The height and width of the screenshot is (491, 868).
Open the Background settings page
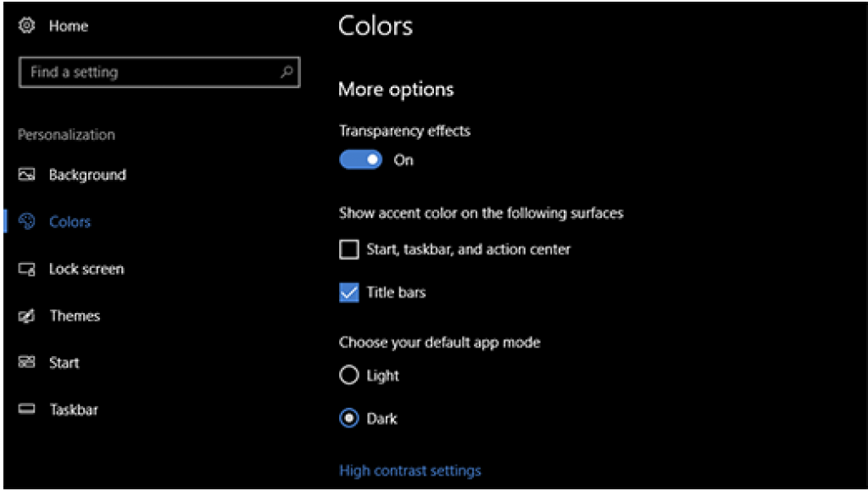[x=87, y=175]
